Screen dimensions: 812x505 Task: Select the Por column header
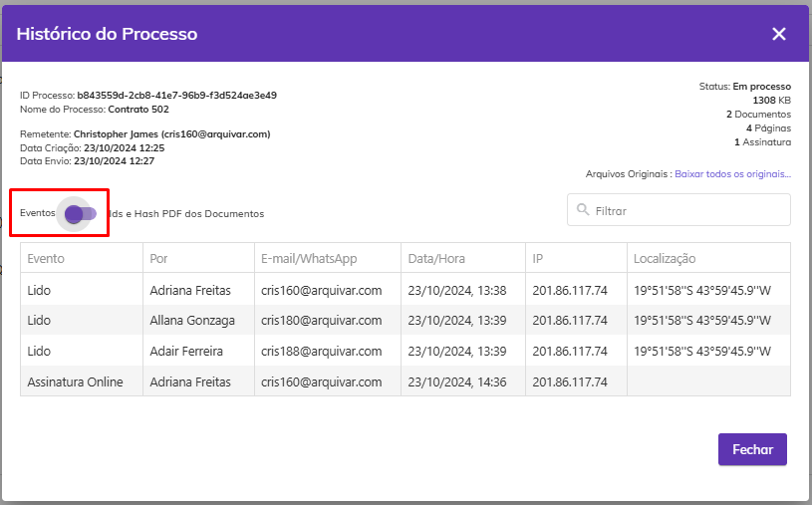tap(198, 258)
